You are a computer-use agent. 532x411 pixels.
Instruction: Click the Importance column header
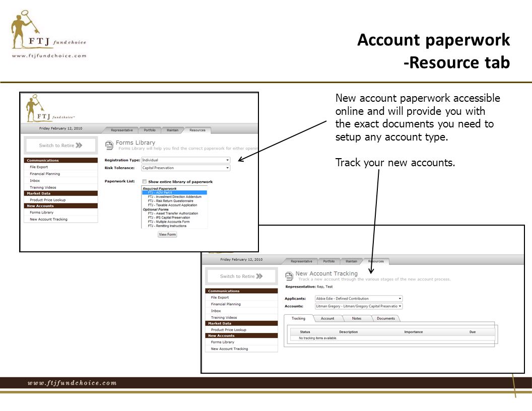tap(413, 331)
